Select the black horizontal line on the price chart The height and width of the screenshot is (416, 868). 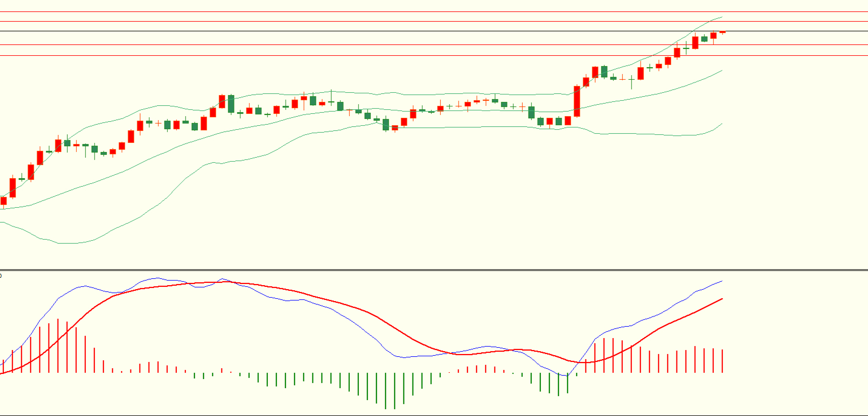pos(434,31)
